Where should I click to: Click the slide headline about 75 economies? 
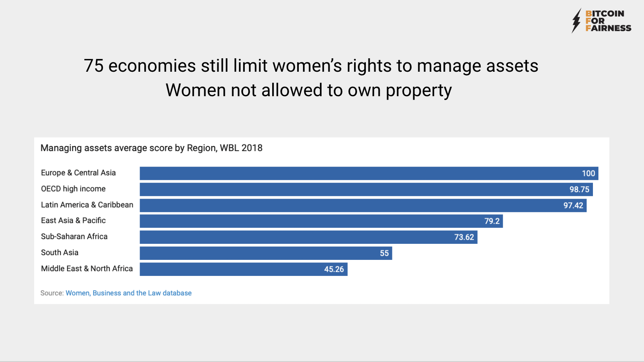tap(311, 66)
